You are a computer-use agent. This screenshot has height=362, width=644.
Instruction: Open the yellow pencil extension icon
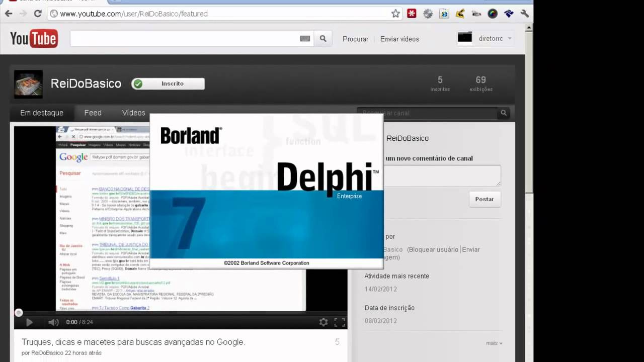tap(460, 14)
